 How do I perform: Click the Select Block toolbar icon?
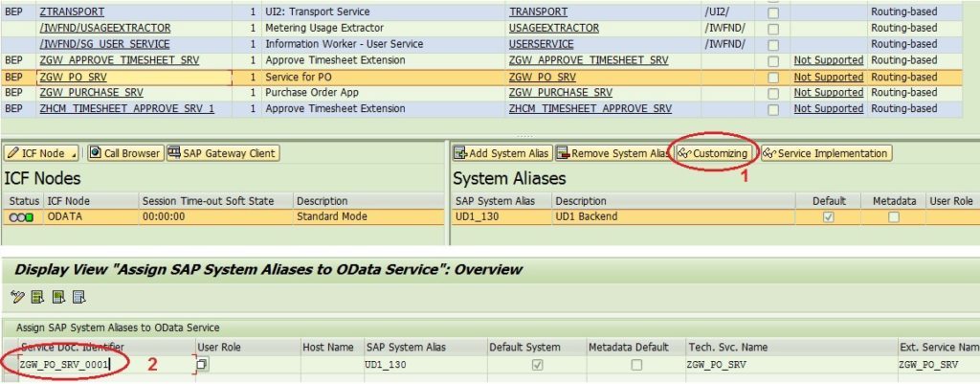[58, 297]
